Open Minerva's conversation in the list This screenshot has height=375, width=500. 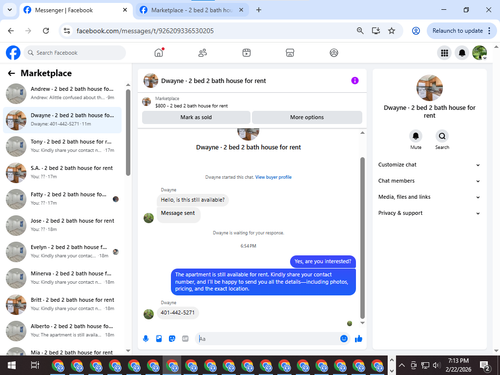point(62,278)
